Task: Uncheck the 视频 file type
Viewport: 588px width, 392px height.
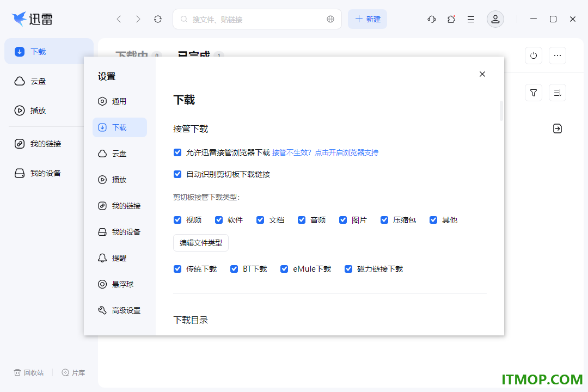Action: pyautogui.click(x=177, y=220)
